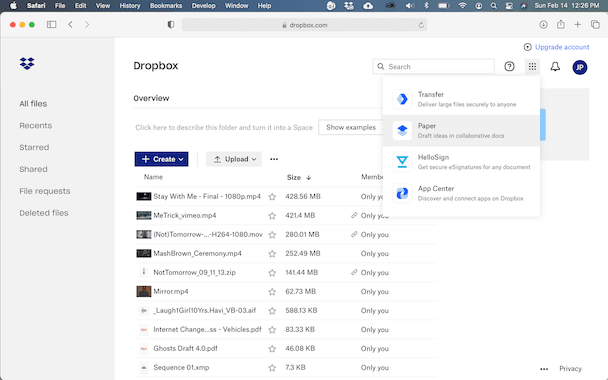The width and height of the screenshot is (608, 380).
Task: Star the Mirror.mp4 file
Action: 272,292
